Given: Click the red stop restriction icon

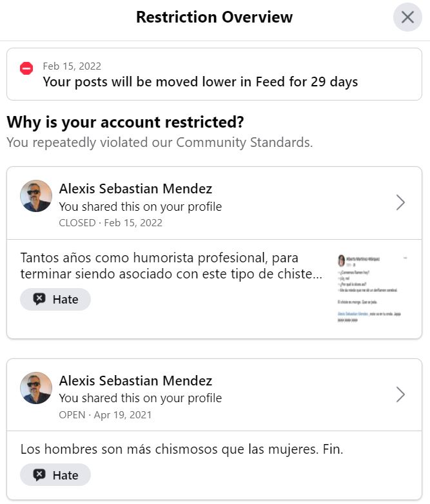Looking at the screenshot, I should tap(26, 68).
